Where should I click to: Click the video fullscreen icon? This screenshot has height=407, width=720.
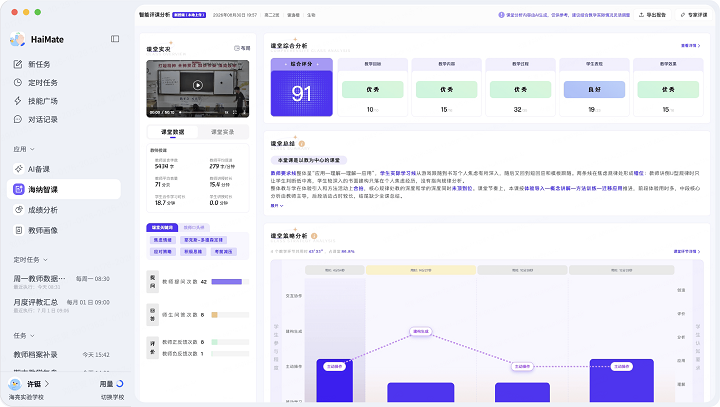235,112
